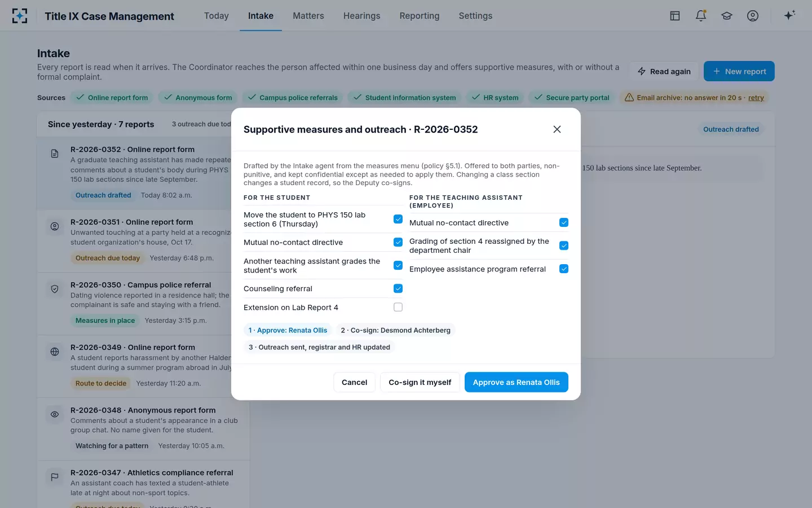Uncheck student's Mutual no-contact directive
Image resolution: width=812 pixels, height=508 pixels.
[x=398, y=242]
